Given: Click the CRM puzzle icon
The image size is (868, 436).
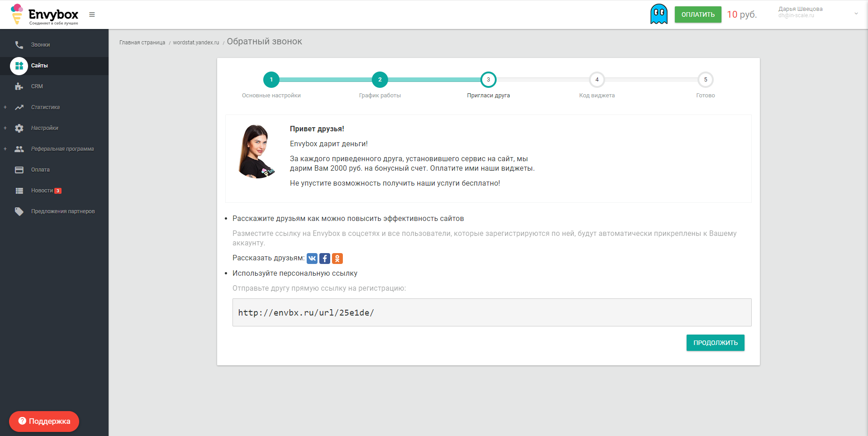Looking at the screenshot, I should pos(19,86).
